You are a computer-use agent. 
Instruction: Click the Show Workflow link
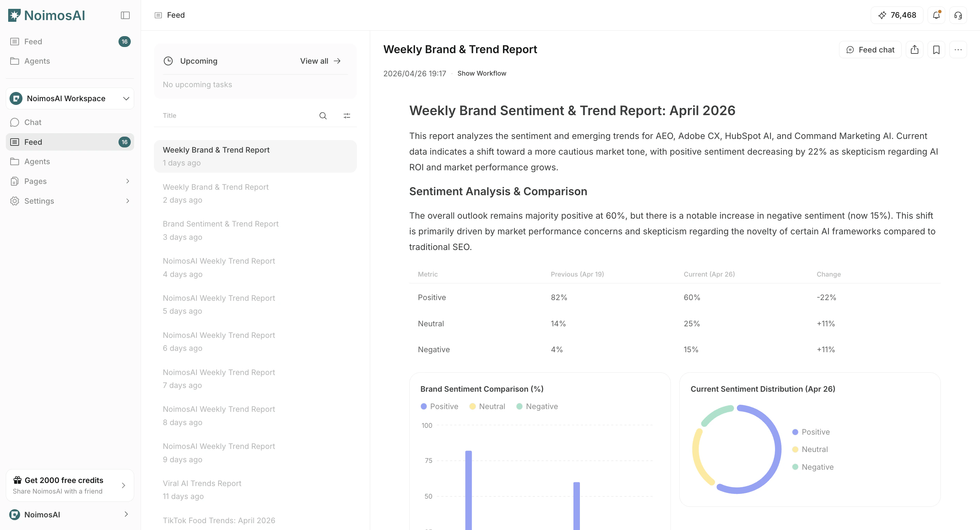tap(481, 74)
